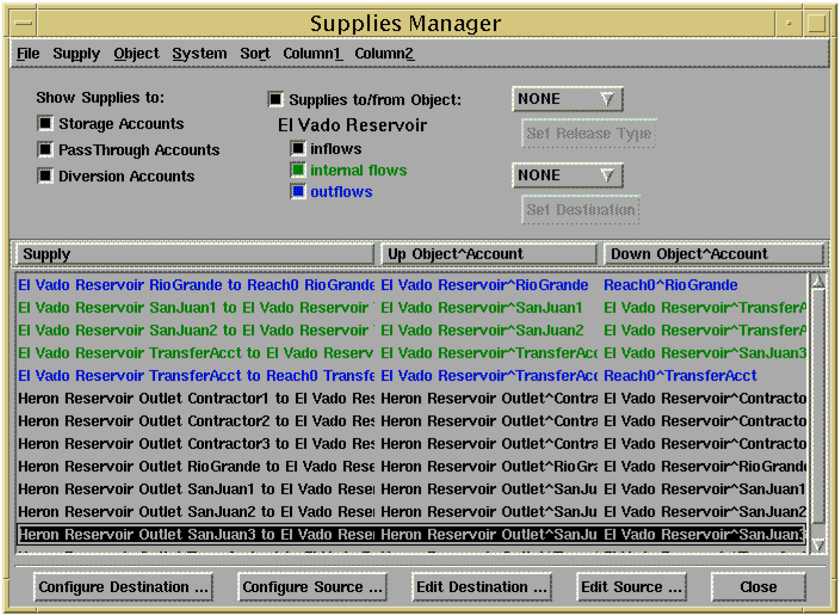Toggle the PassThrough Accounts checkbox
The image size is (840, 616).
45,150
